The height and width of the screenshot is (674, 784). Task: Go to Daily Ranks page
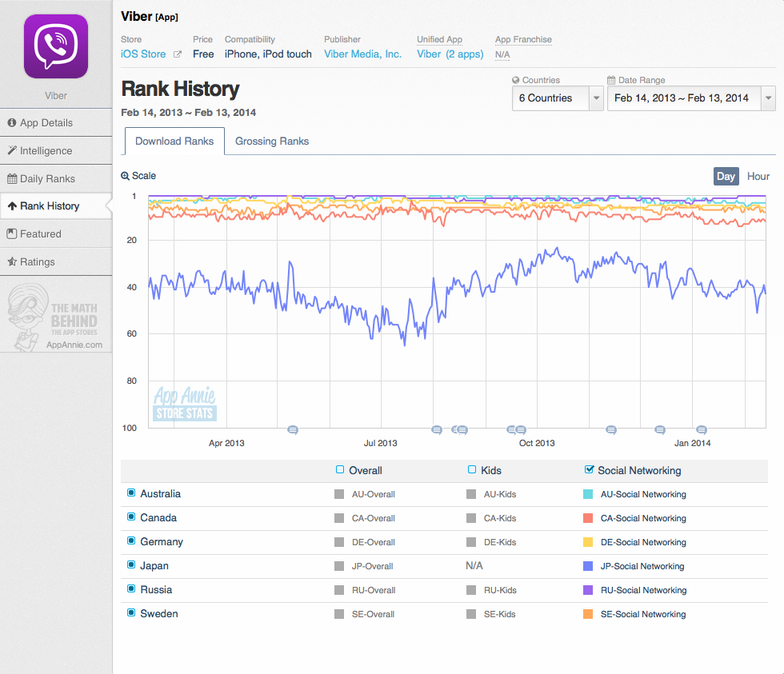tap(56, 178)
